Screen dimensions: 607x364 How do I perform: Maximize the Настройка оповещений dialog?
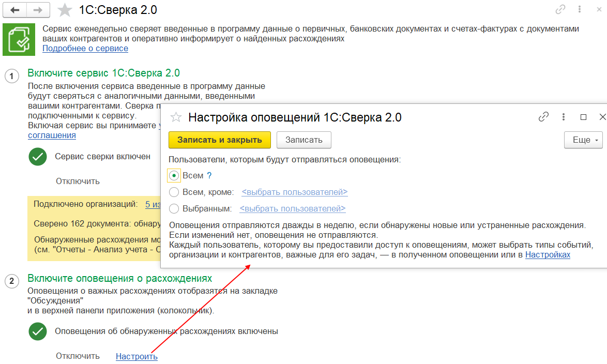(583, 117)
